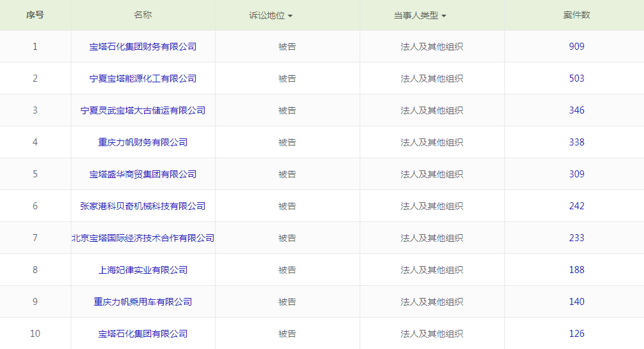
Task: Open 宁夏灵武宝塔大古储运有限公司 link
Action: [x=143, y=110]
